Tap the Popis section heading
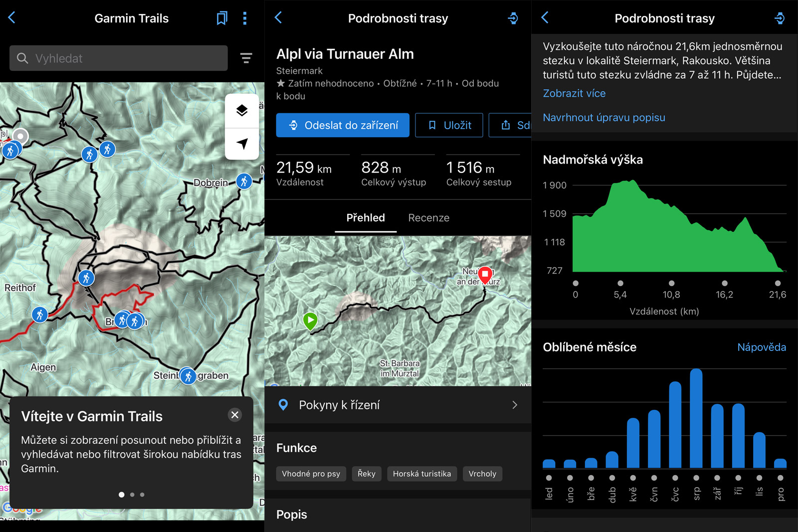 292,515
